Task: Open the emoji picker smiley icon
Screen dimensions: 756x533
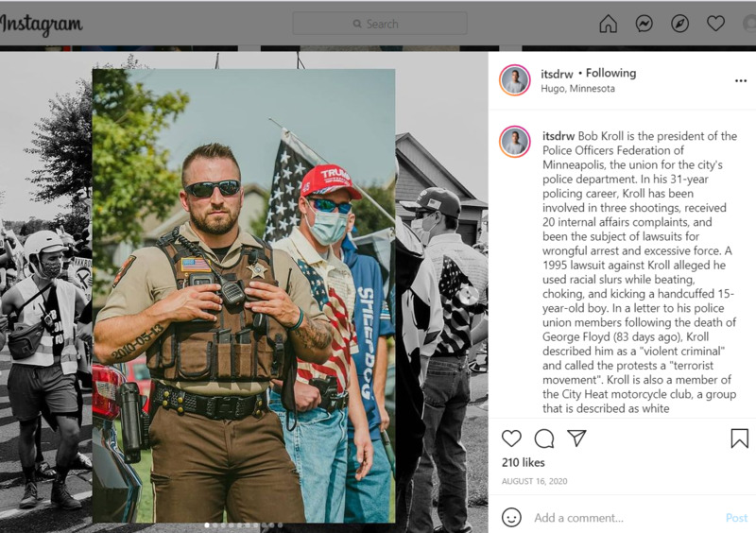Action: (x=511, y=517)
